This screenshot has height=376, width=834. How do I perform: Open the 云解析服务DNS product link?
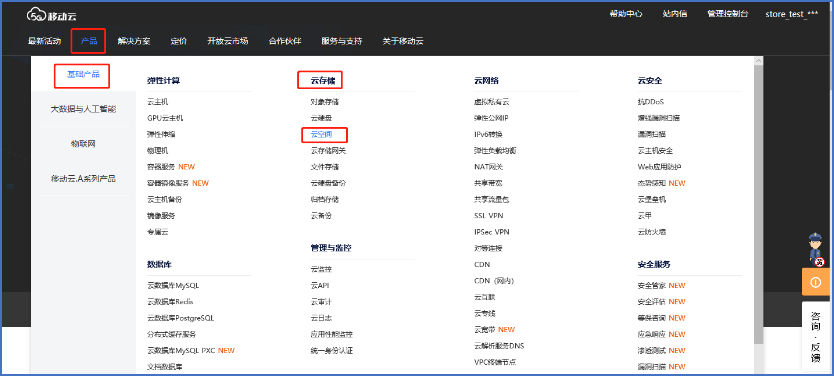pos(499,346)
